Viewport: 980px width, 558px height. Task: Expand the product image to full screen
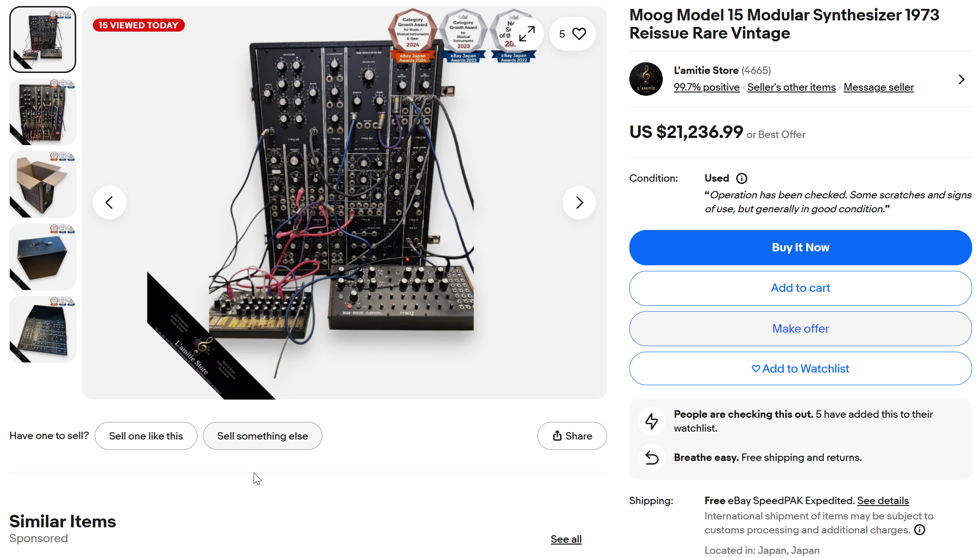[x=527, y=34]
